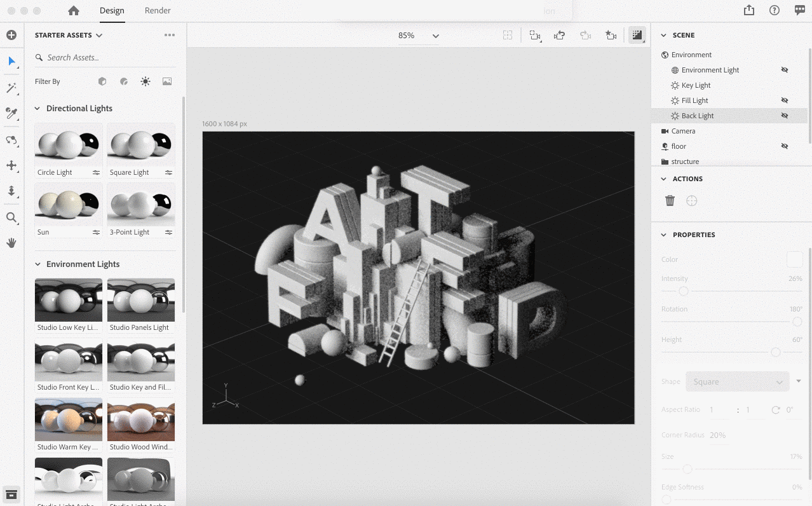Click the Share export icon
The height and width of the screenshot is (506, 812).
[749, 10]
